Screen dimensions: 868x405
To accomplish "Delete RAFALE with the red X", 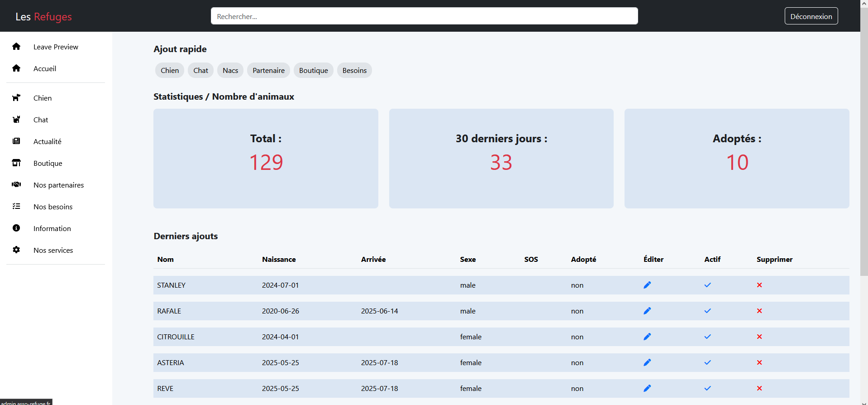I will click(759, 311).
